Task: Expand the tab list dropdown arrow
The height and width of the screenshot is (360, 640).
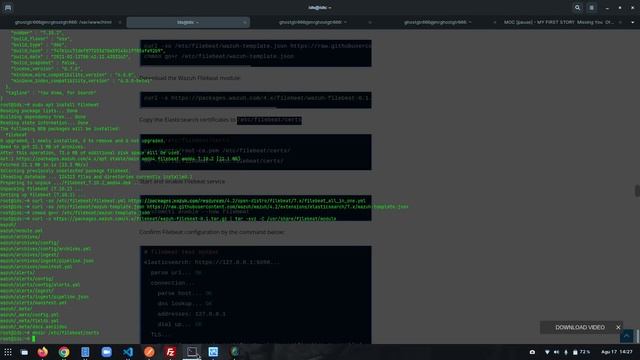Action: [633, 22]
